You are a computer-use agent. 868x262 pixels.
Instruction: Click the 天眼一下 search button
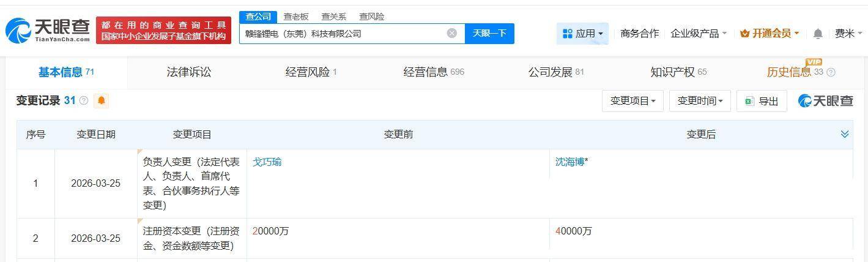coord(489,33)
